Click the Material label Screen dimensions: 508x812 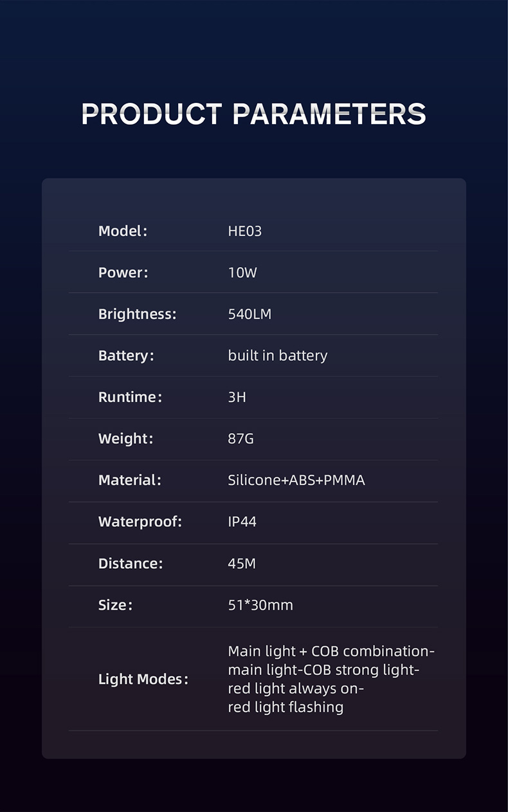pos(129,480)
